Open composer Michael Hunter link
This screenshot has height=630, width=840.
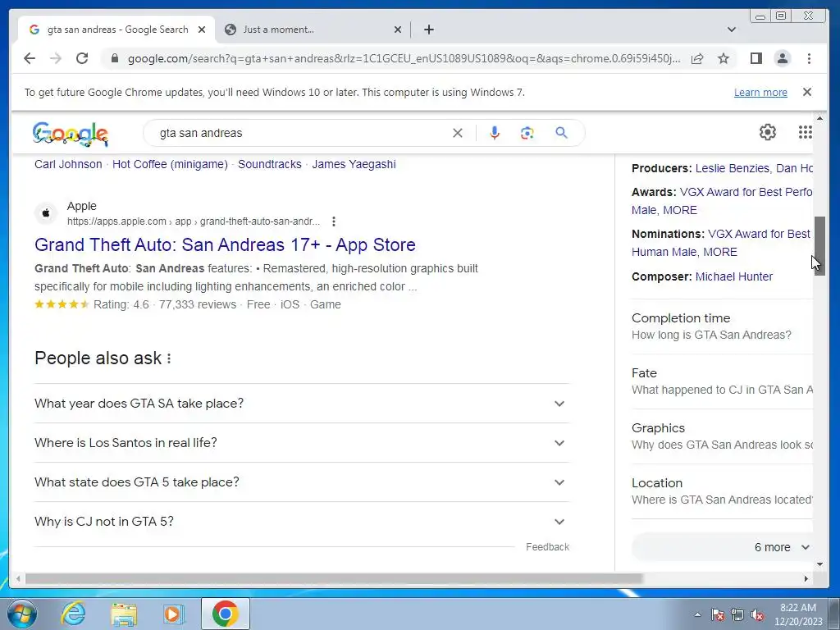click(734, 276)
